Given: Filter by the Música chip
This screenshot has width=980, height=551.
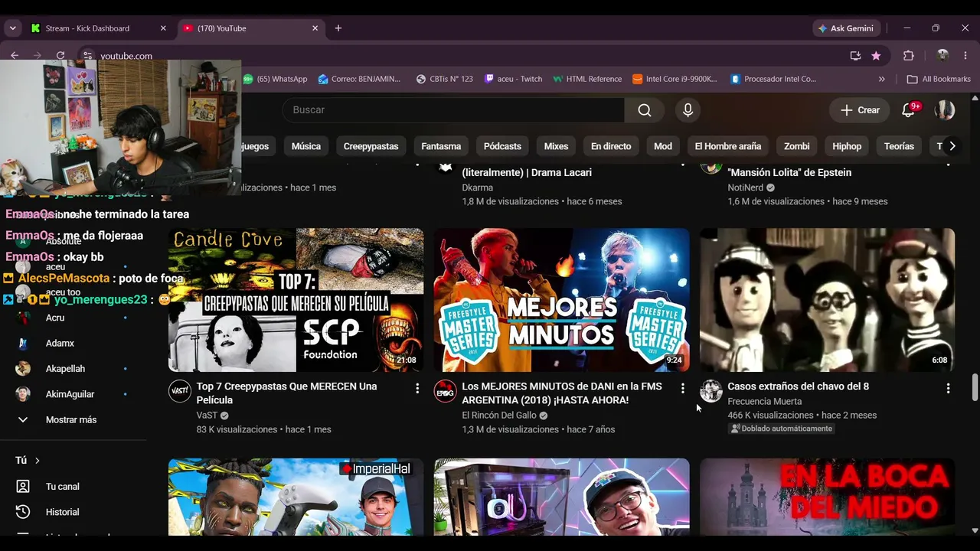Looking at the screenshot, I should pos(306,146).
